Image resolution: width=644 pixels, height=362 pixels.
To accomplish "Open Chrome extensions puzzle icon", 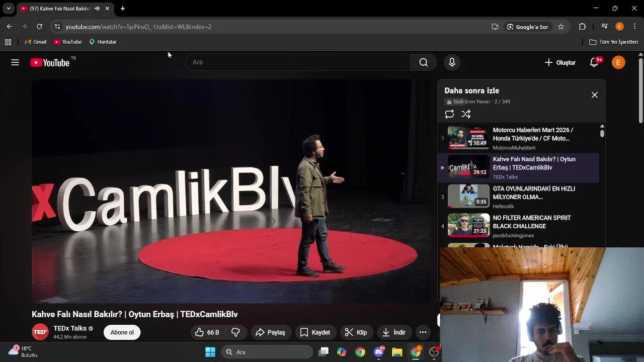I will tap(583, 27).
